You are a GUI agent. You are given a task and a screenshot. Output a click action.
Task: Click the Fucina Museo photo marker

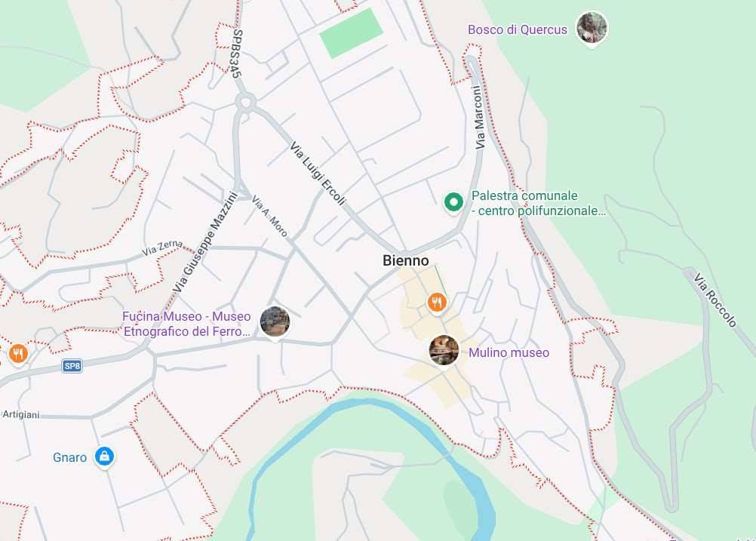point(275,322)
